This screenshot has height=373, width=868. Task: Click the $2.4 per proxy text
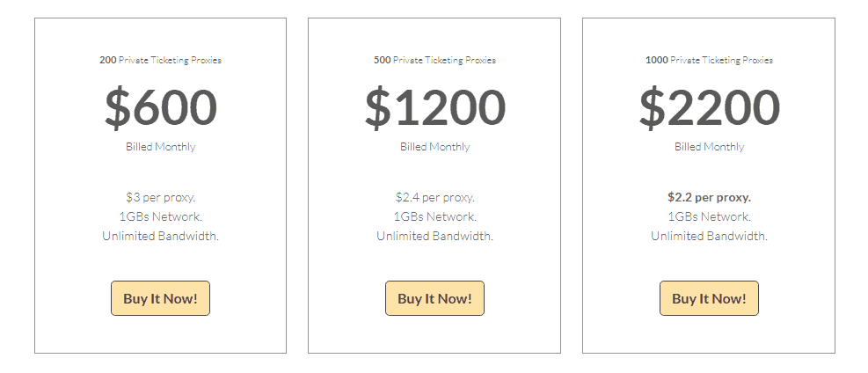[x=435, y=197]
